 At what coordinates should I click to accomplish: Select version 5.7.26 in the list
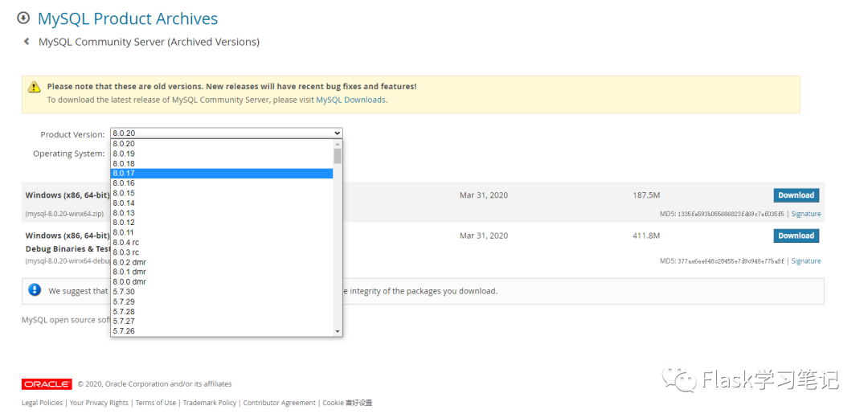tap(222, 331)
